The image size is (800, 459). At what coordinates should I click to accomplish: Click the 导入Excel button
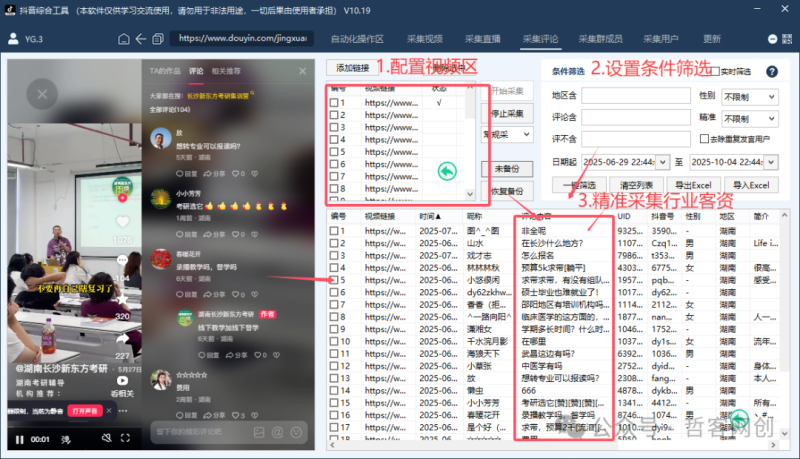coord(751,185)
